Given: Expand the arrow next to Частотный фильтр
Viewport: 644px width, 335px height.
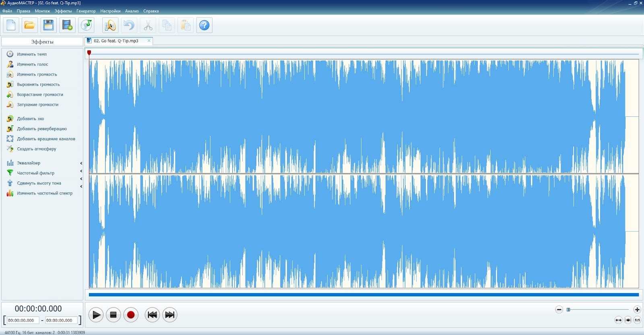Looking at the screenshot, I should 81,171.
